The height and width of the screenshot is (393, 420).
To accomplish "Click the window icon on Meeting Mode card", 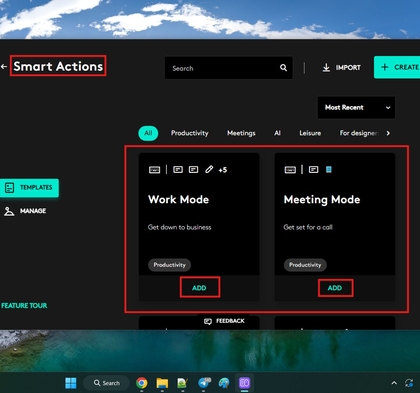I will coord(313,170).
